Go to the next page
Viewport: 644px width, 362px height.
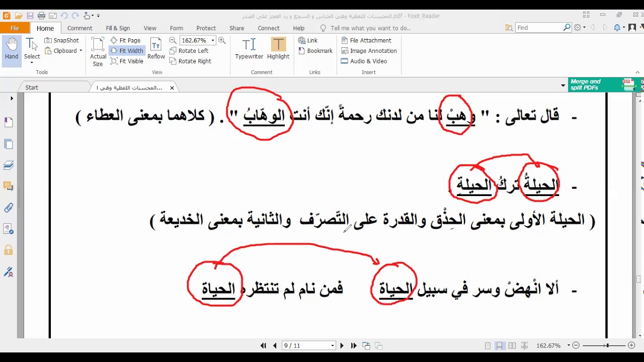(x=342, y=345)
